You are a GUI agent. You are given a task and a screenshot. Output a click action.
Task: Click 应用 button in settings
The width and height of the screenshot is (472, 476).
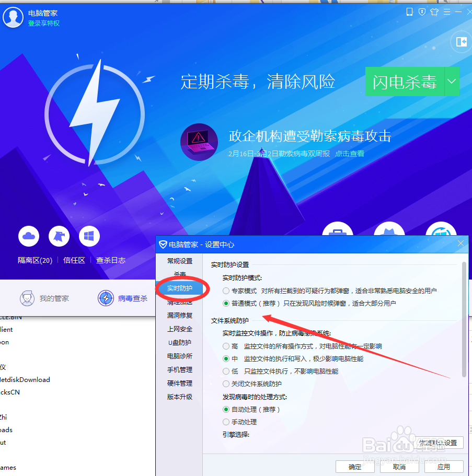[x=444, y=467]
